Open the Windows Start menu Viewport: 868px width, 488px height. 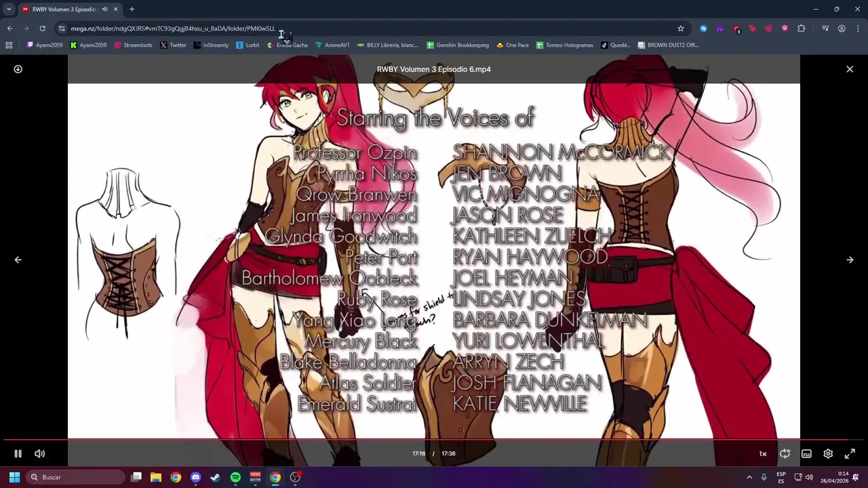pyautogui.click(x=14, y=477)
